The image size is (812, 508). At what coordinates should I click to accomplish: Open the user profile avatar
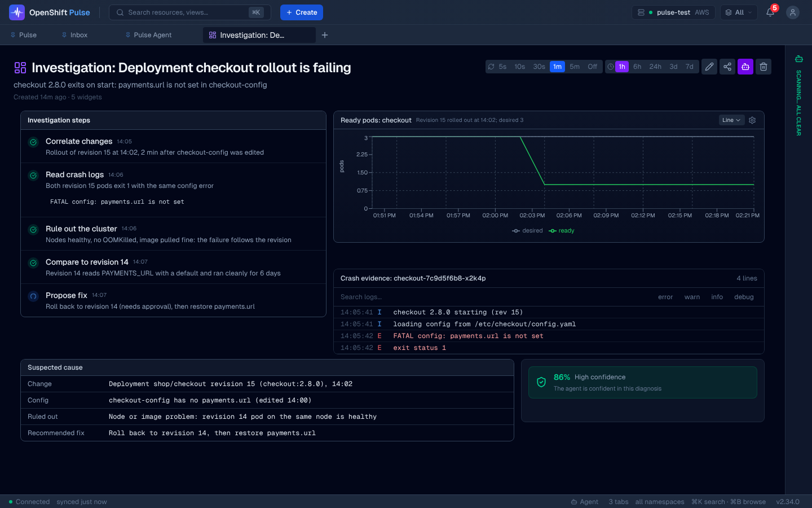coord(793,12)
